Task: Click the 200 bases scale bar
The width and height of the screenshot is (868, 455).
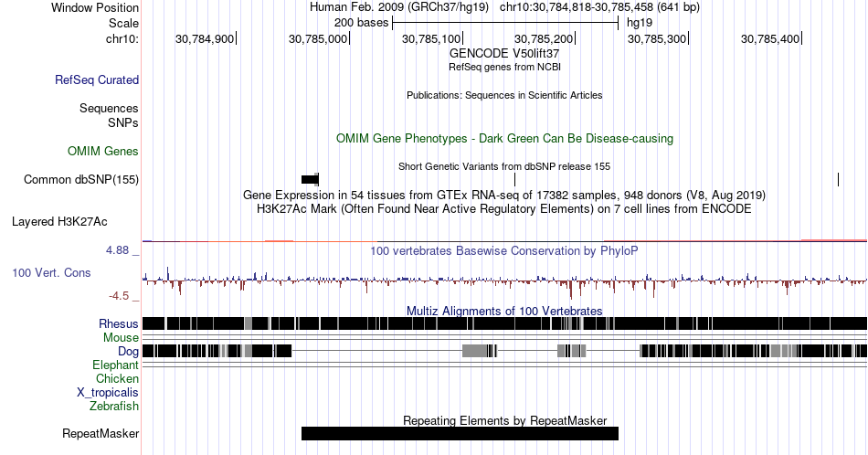Action: tap(505, 23)
